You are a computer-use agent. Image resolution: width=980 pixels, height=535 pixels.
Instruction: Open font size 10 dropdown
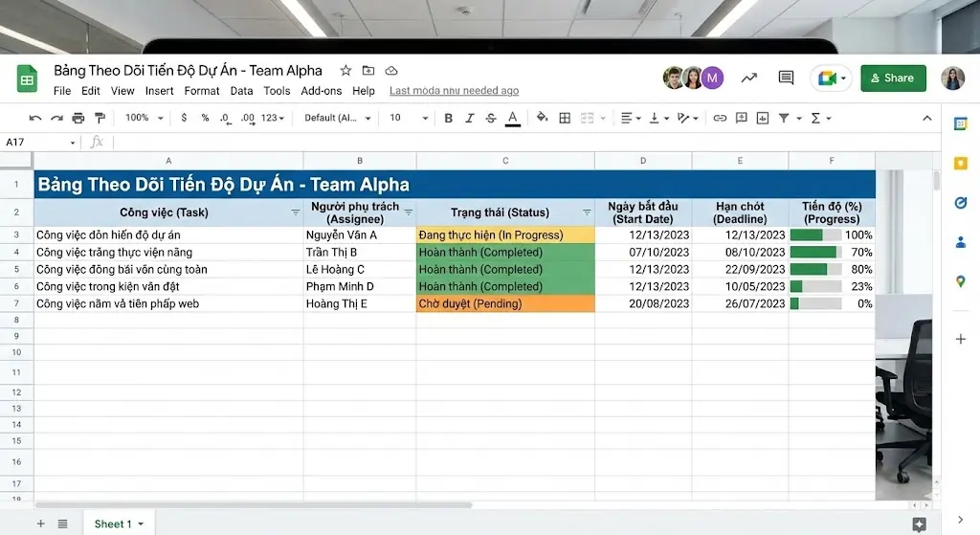click(x=409, y=118)
